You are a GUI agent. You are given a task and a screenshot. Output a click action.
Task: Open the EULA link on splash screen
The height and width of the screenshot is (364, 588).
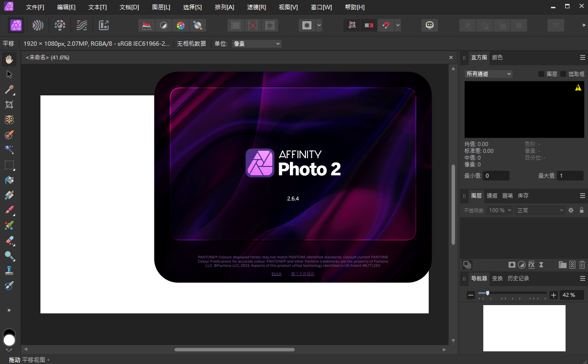[x=276, y=274]
